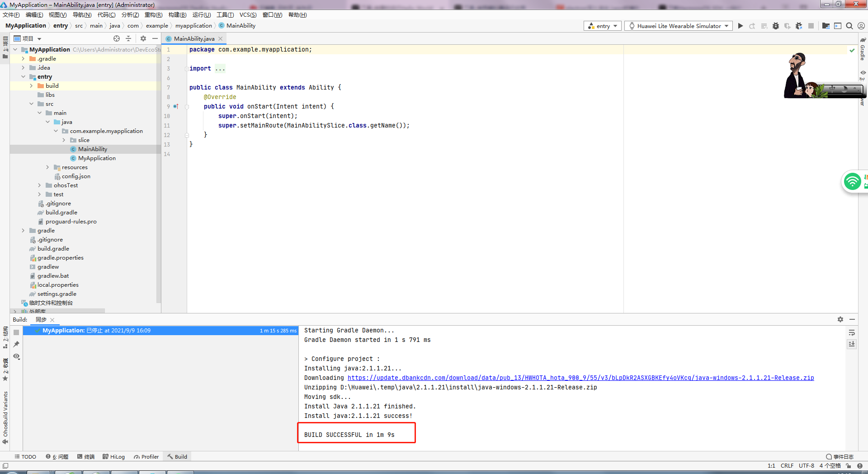Image resolution: width=868 pixels, height=474 pixels.
Task: Switch to the Profiler tool tab
Action: [x=146, y=457]
